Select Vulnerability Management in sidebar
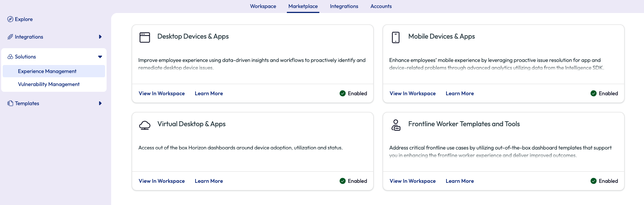This screenshot has height=205, width=644. (x=49, y=84)
